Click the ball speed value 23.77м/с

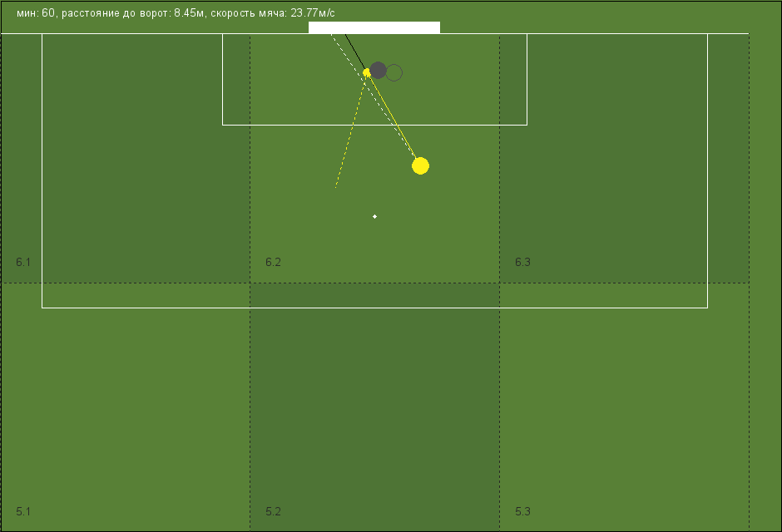point(313,13)
